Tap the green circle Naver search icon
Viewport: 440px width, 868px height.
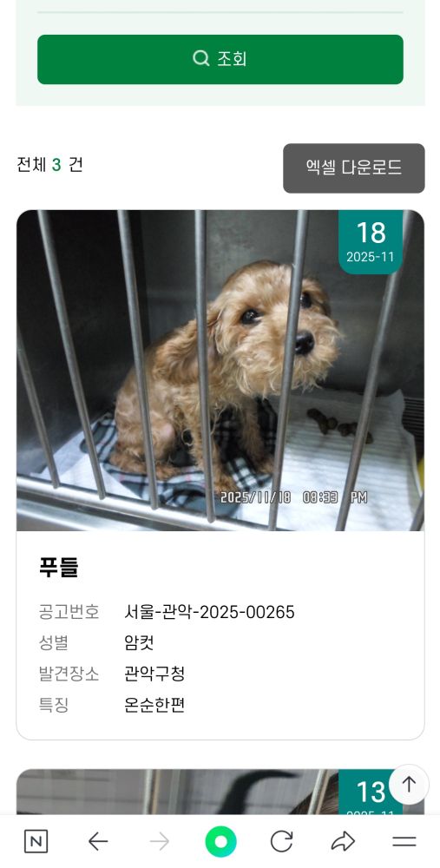(220, 842)
